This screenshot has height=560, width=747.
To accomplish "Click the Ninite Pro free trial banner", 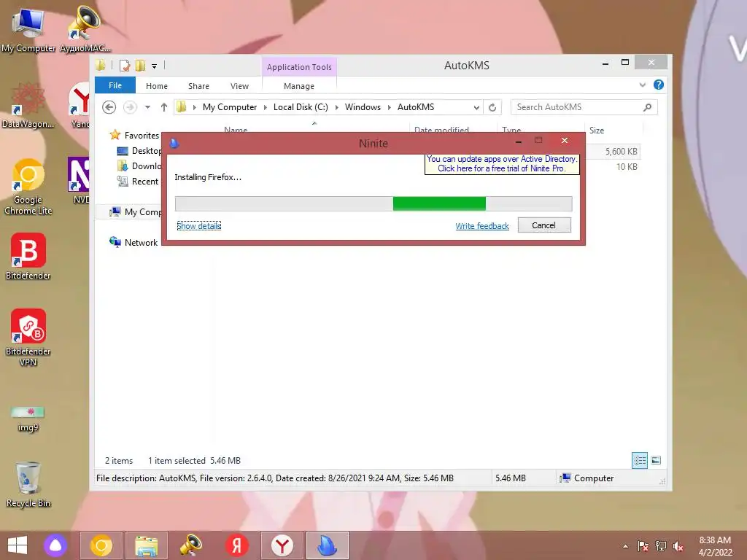I will point(502,164).
